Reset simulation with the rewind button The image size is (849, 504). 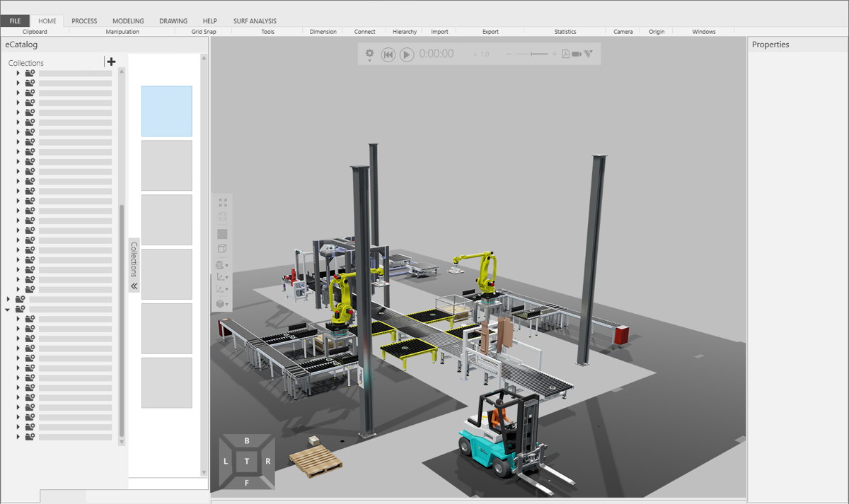(x=388, y=54)
